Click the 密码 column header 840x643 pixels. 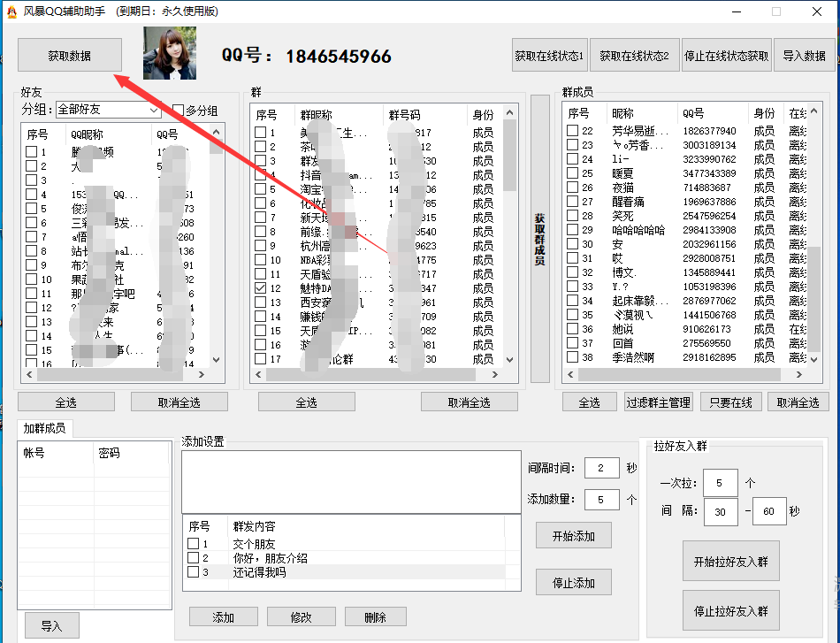tap(109, 453)
